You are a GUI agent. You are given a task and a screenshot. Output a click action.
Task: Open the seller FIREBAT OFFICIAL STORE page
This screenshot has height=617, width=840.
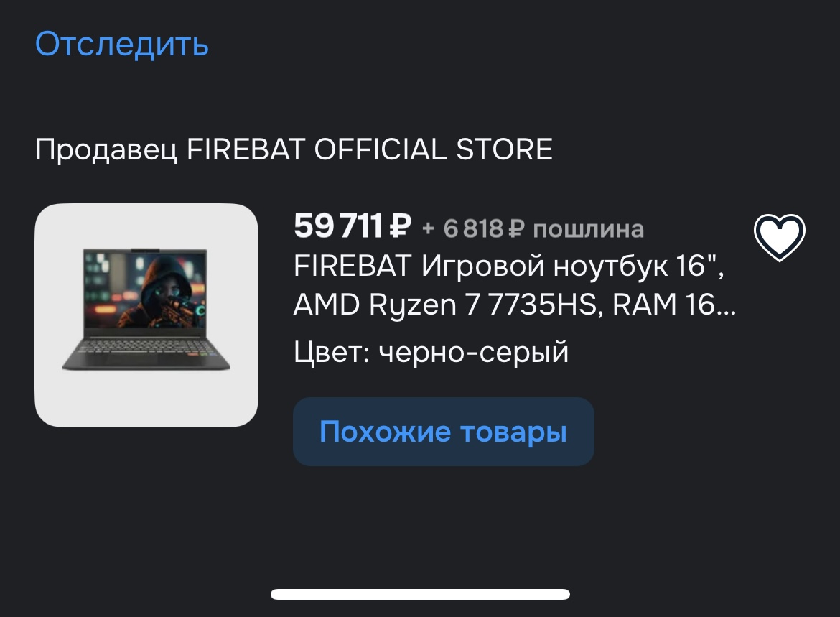(x=294, y=149)
